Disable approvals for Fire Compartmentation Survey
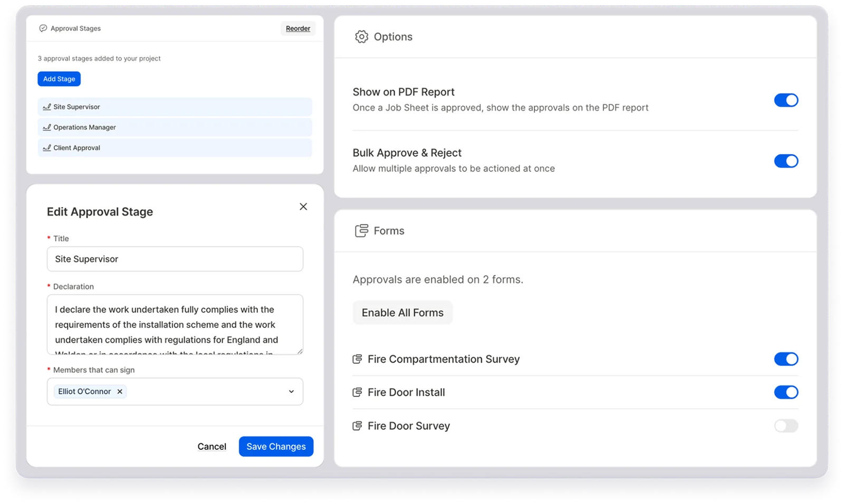This screenshot has width=844, height=504. (x=786, y=359)
